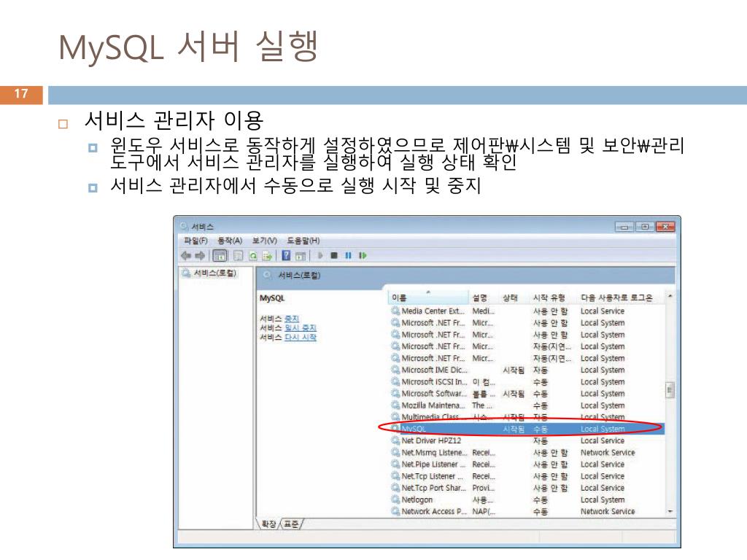Click the services list scrollbar up arrow
The image size is (747, 560).
pyautogui.click(x=670, y=296)
